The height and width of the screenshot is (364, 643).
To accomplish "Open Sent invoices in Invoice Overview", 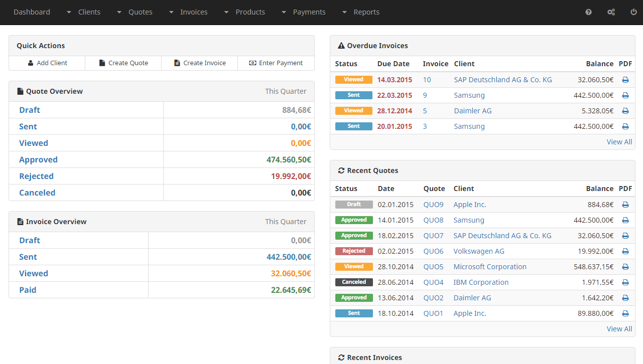I will 28,257.
